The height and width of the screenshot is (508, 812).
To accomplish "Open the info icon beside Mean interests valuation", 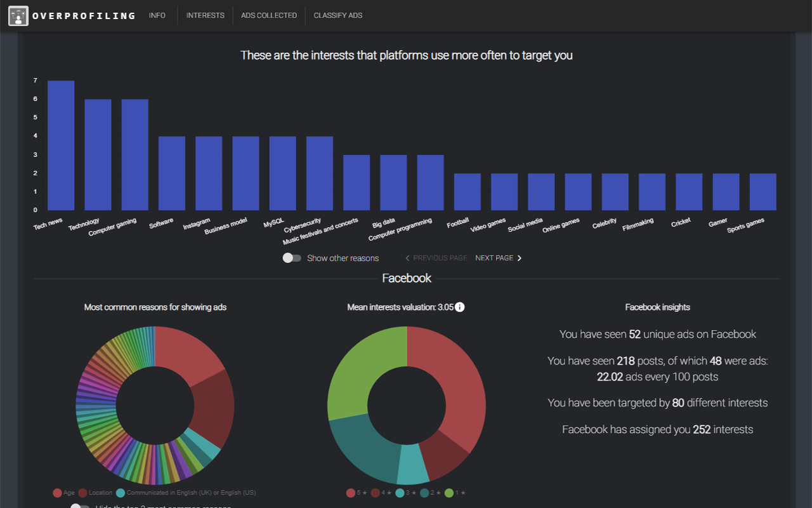I will (460, 307).
